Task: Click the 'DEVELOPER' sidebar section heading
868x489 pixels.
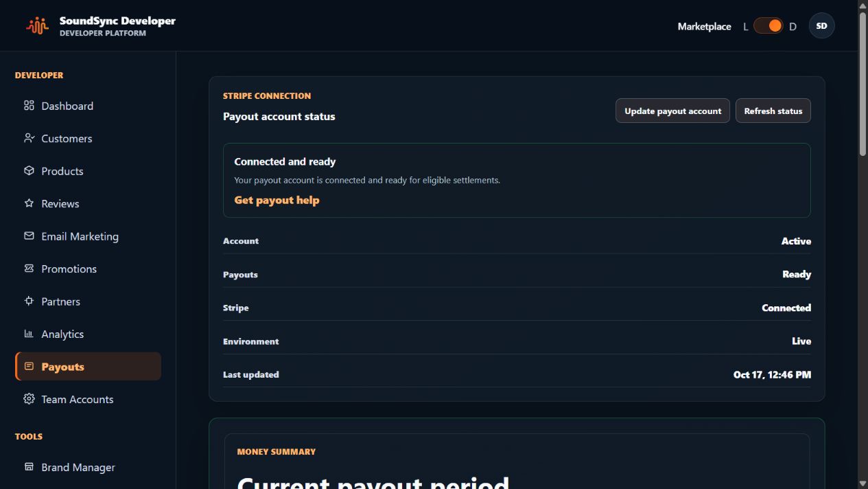Action: click(x=39, y=76)
